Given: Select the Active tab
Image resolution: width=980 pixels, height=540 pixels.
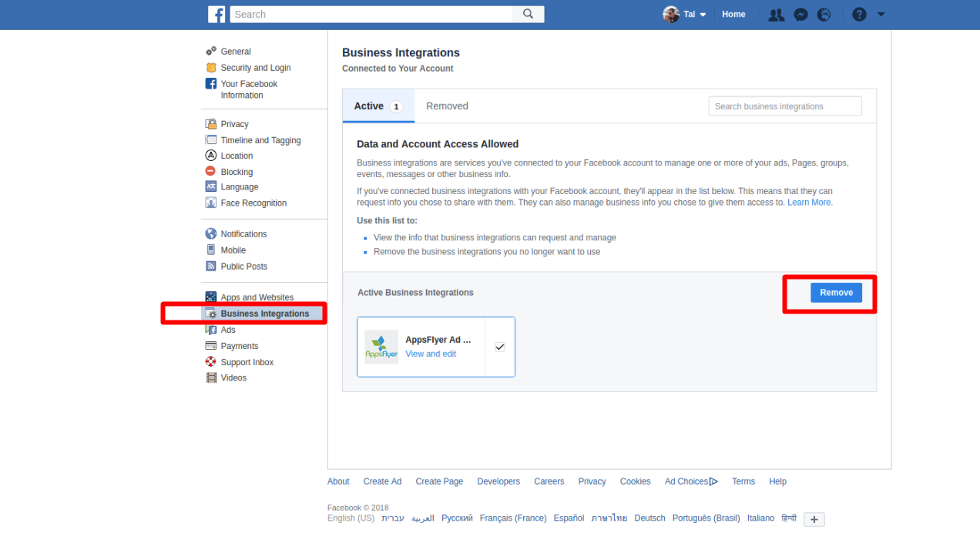Looking at the screenshot, I should click(378, 106).
